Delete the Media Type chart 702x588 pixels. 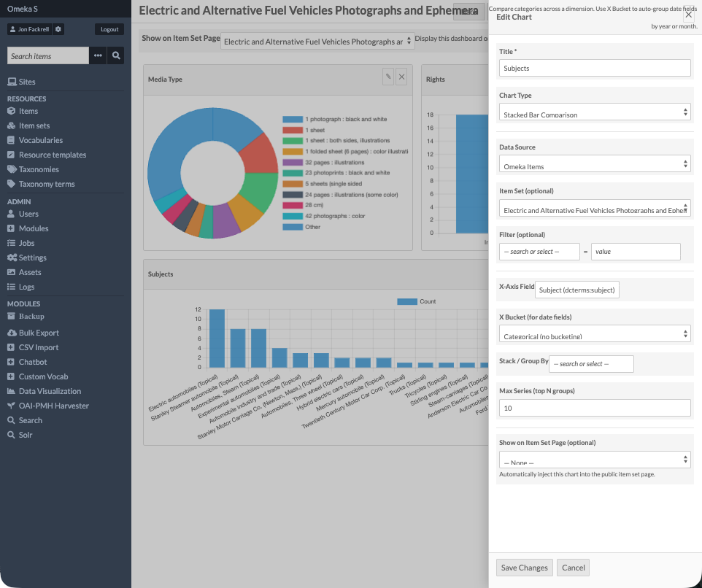401,77
